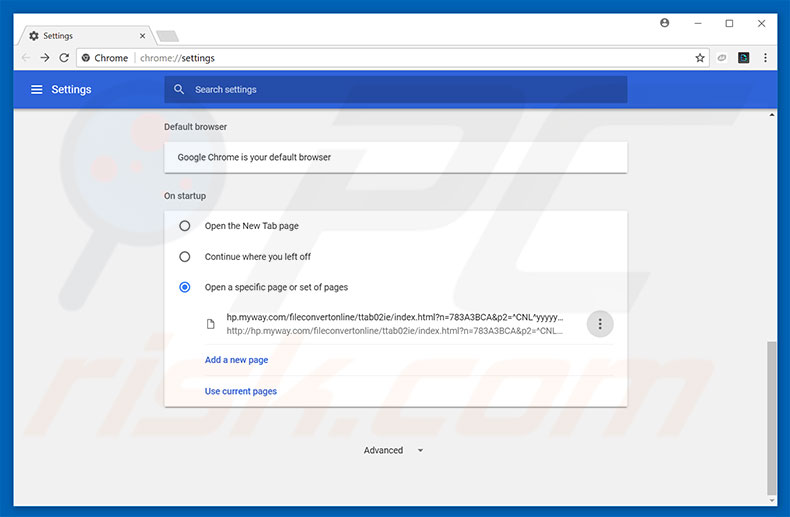Click the page icon beside hp.myway.com entry
The height and width of the screenshot is (517, 790).
211,324
